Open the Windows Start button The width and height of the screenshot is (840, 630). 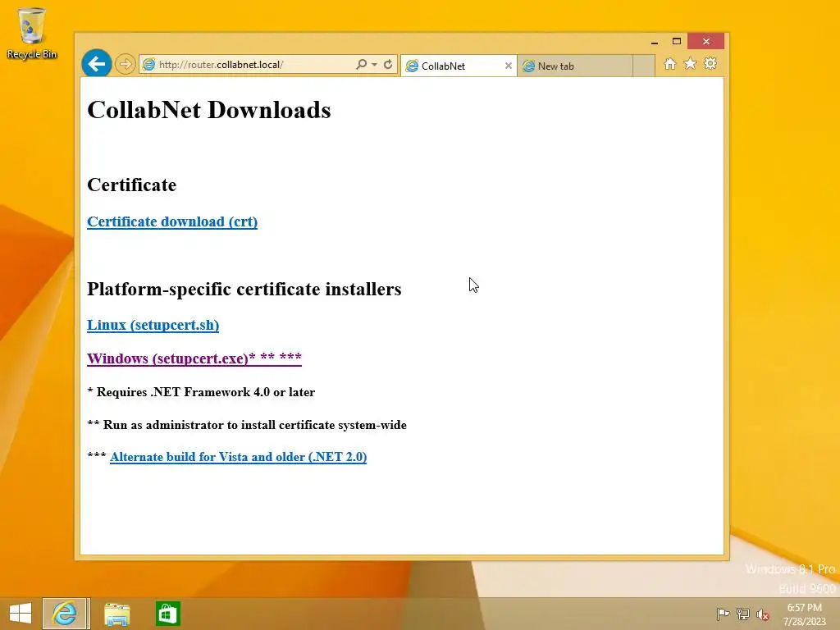(21, 614)
